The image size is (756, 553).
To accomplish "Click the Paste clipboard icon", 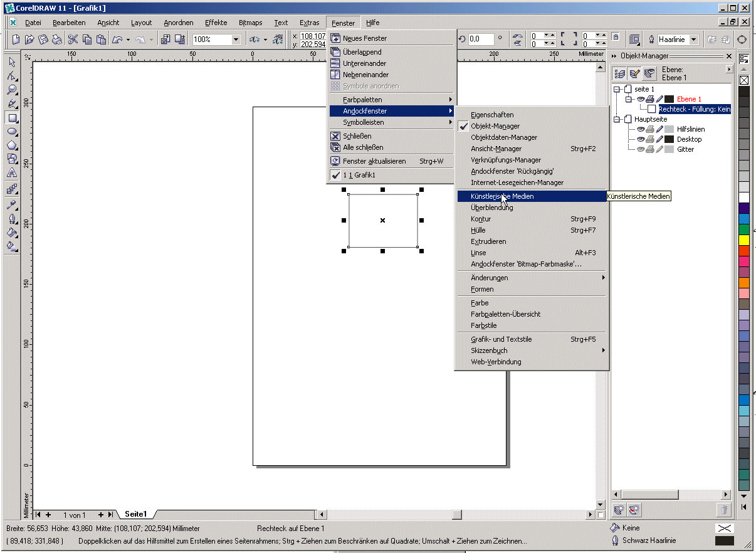I will (x=100, y=39).
